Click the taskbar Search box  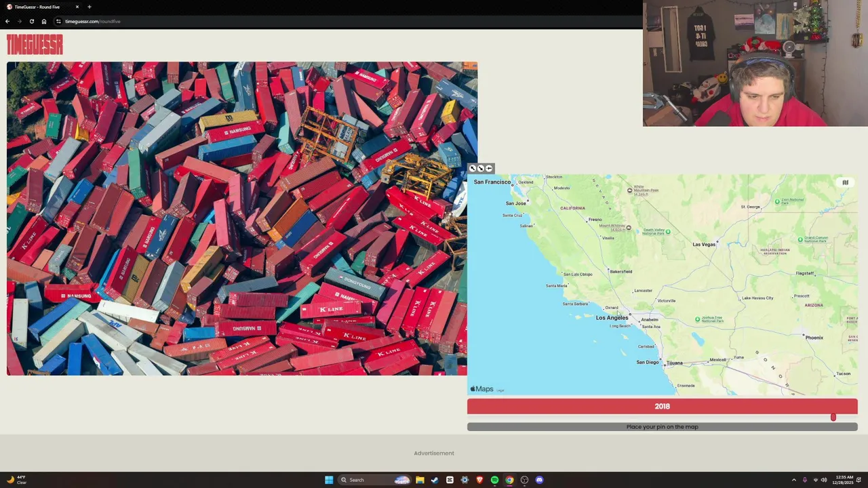[x=374, y=480]
